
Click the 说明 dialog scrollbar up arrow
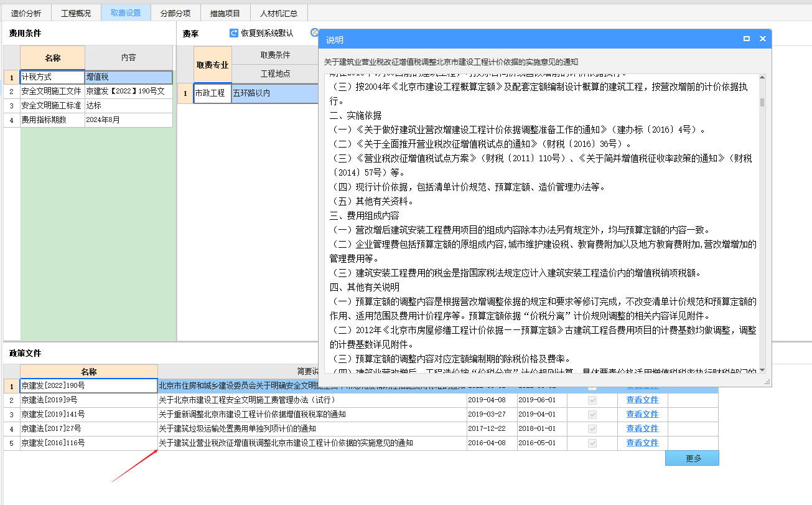pos(762,78)
